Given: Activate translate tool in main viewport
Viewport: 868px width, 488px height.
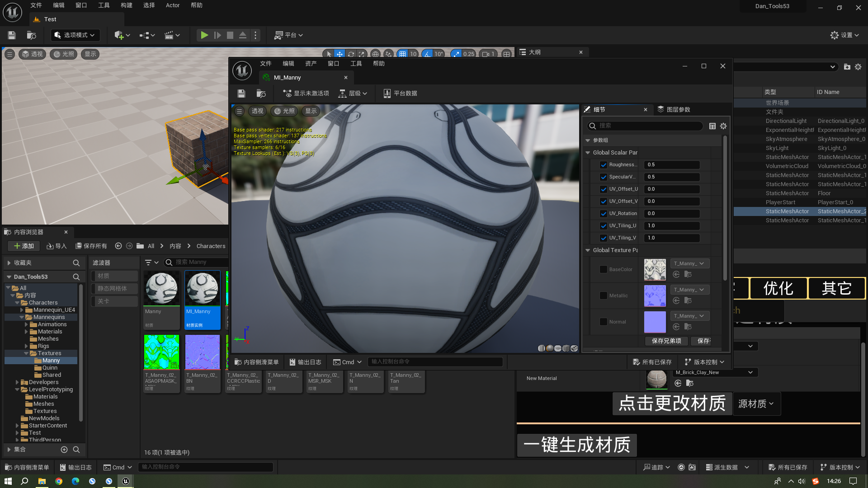Looking at the screenshot, I should pyautogui.click(x=340, y=54).
